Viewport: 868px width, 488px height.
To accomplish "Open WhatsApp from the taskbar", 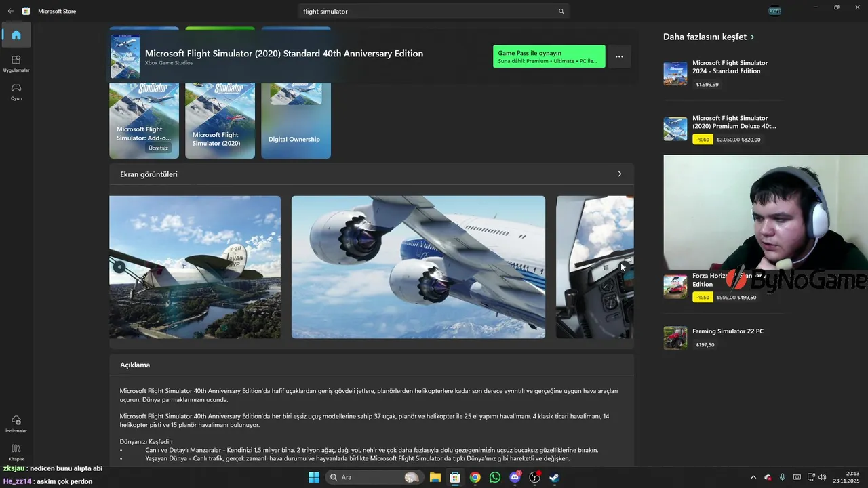I will (495, 477).
